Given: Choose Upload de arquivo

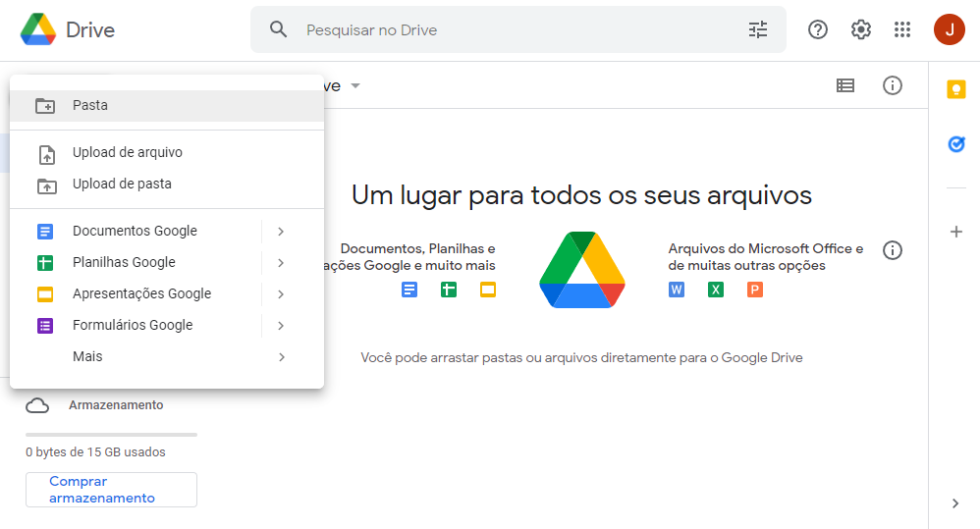Looking at the screenshot, I should coord(167,153).
